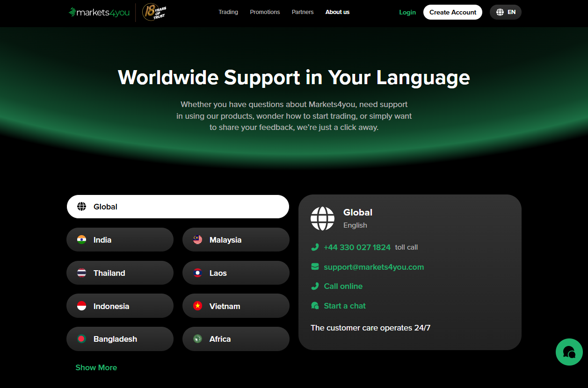Click the large globe icon in Global card
The image size is (588, 388).
tap(322, 218)
